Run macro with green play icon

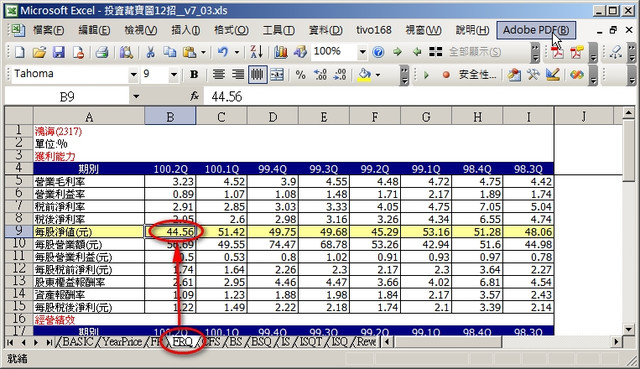pyautogui.click(x=427, y=75)
